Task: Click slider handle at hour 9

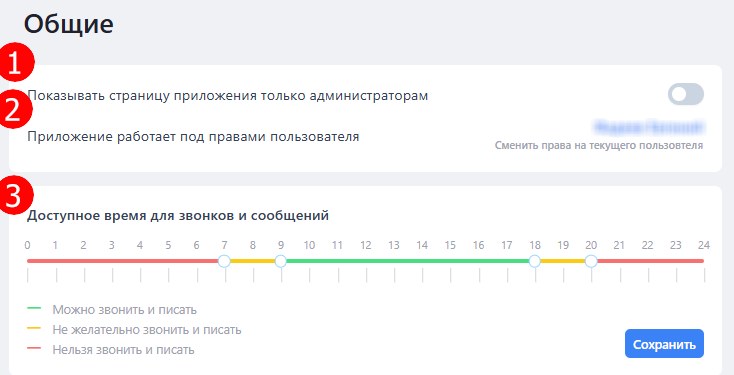Action: point(280,261)
